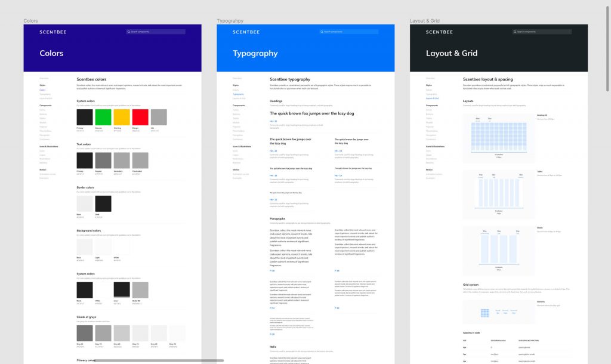Click 'Border colors' section title
The width and height of the screenshot is (611, 364).
click(85, 187)
